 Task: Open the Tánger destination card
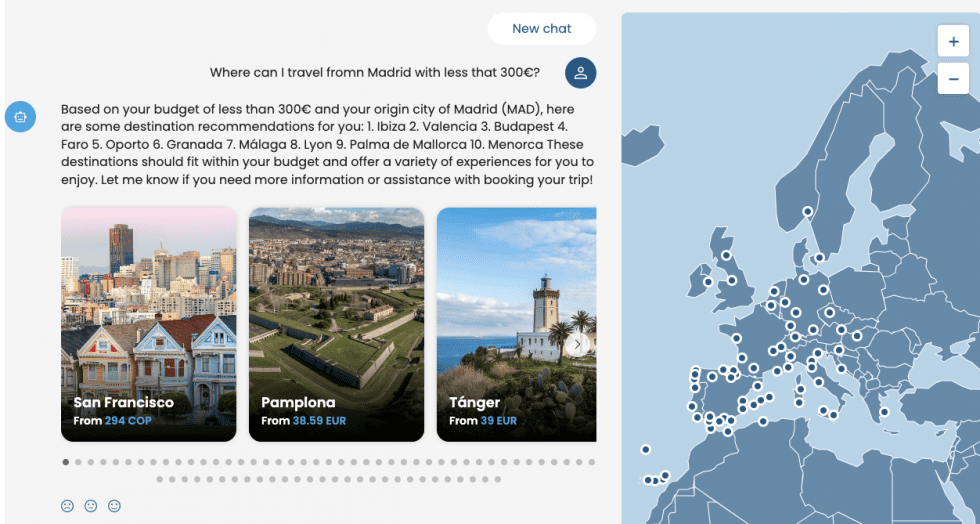click(x=516, y=324)
